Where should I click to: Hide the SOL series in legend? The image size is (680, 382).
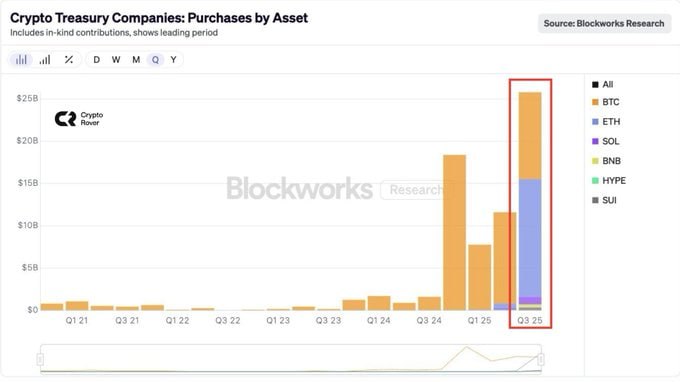tap(606, 141)
